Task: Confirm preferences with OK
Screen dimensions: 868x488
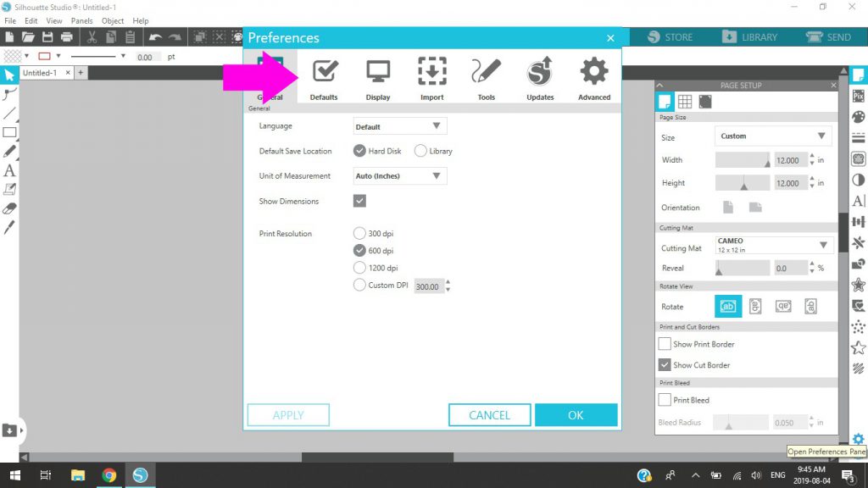Action: click(x=576, y=415)
